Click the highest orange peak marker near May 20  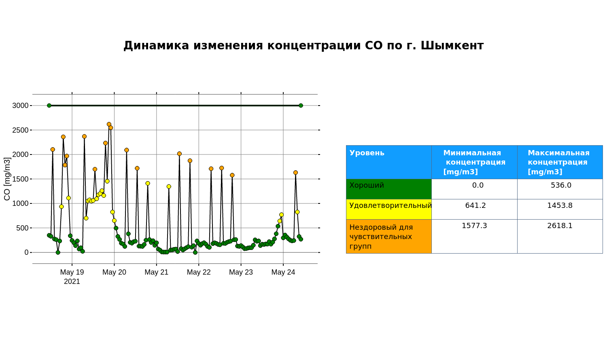(109, 125)
